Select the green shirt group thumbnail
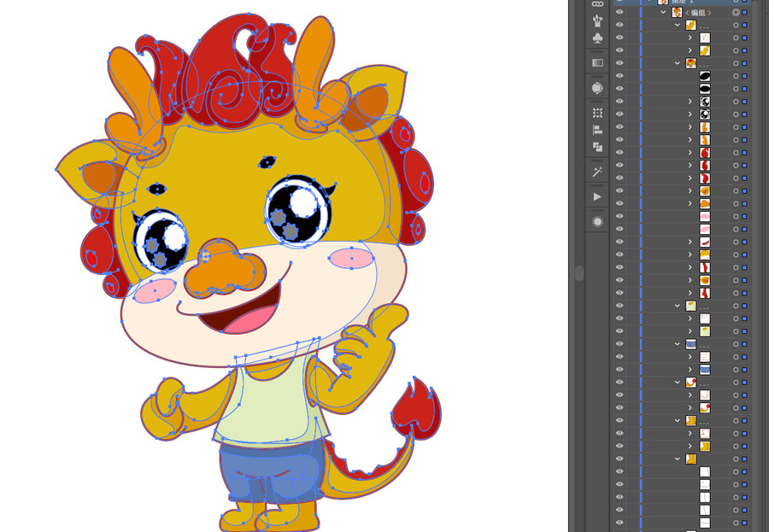The width and height of the screenshot is (769, 532). point(691,306)
